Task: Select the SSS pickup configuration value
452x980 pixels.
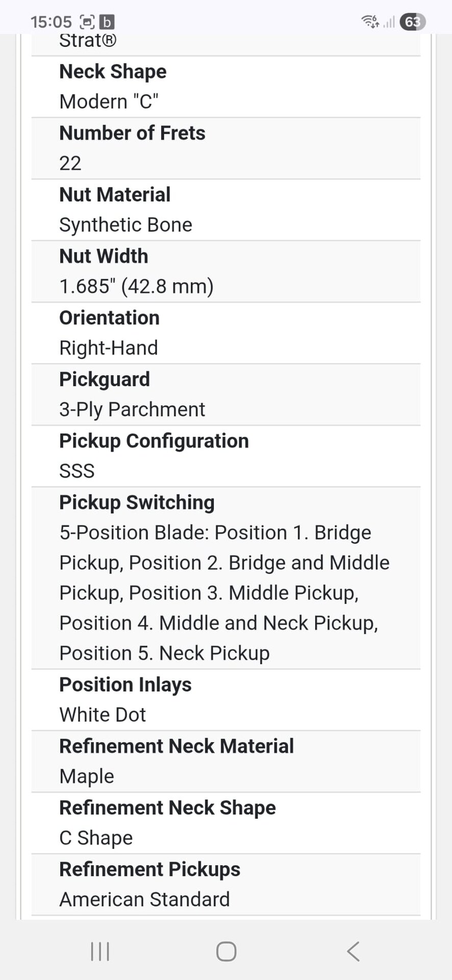Action: tap(77, 471)
